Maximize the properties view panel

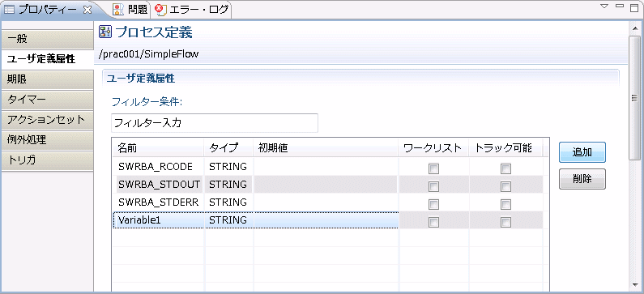pos(635,6)
